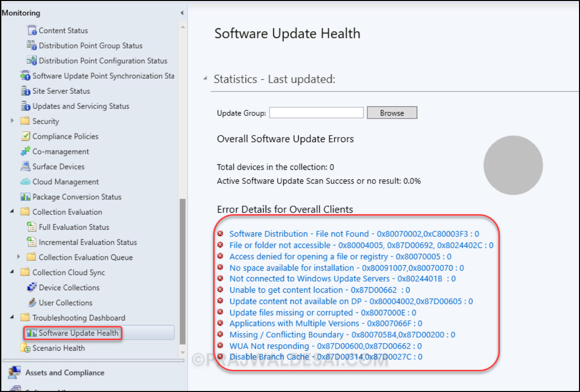Open Access denied for opening file link
Screen dimensions: 580x392
tap(340, 256)
